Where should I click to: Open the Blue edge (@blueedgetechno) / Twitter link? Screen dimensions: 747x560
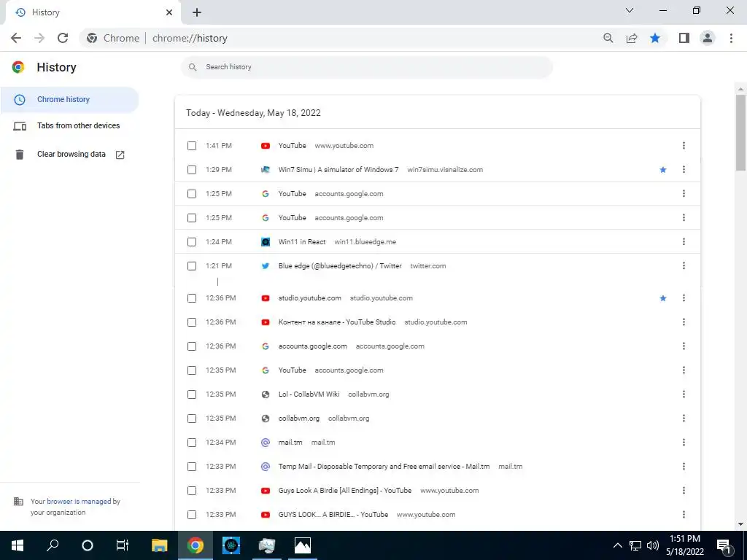click(x=340, y=265)
